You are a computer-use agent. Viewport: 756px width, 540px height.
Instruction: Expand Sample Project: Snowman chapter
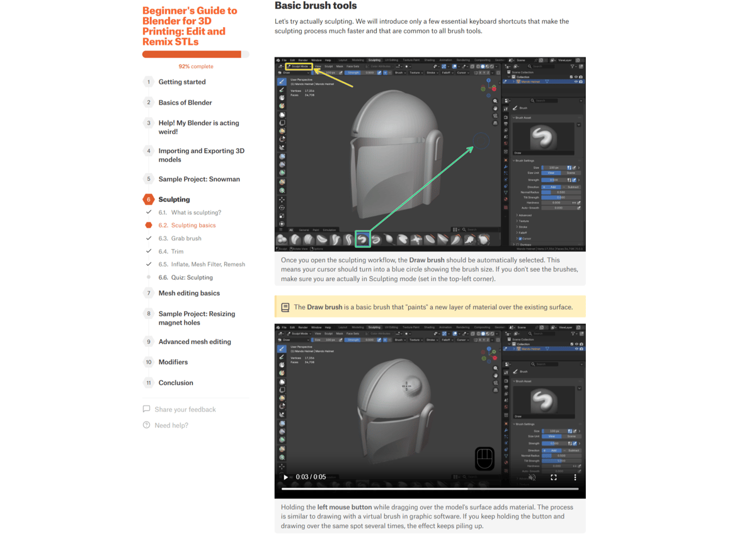point(199,179)
